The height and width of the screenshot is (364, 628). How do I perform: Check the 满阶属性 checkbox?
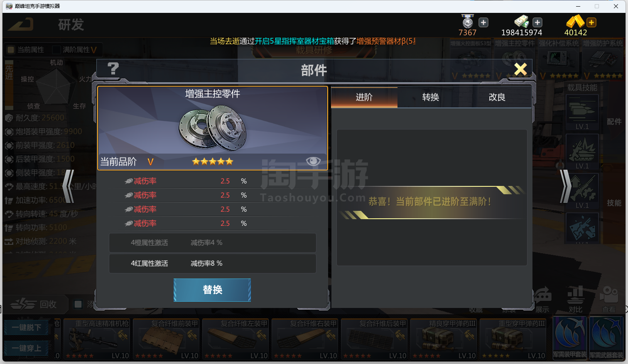[57, 50]
